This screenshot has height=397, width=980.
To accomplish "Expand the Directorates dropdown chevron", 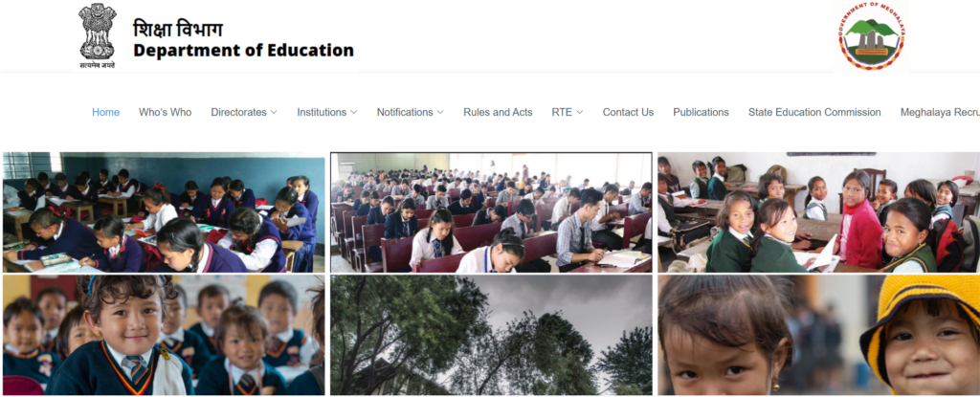I will tap(273, 113).
